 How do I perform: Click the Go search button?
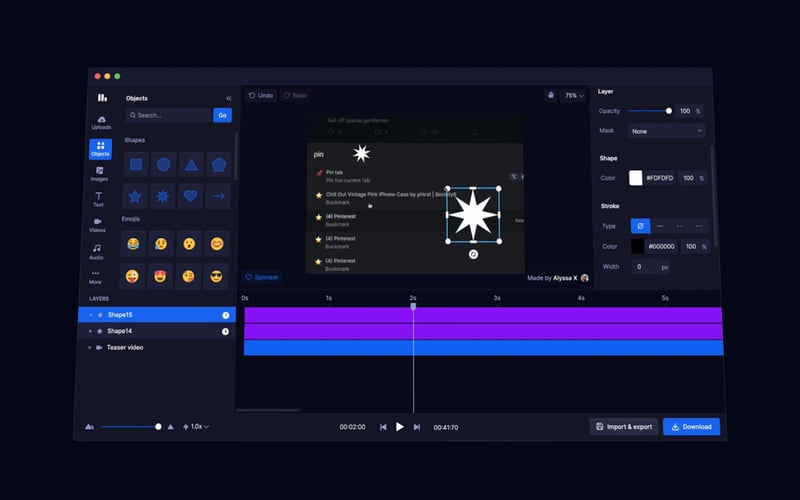tap(222, 115)
